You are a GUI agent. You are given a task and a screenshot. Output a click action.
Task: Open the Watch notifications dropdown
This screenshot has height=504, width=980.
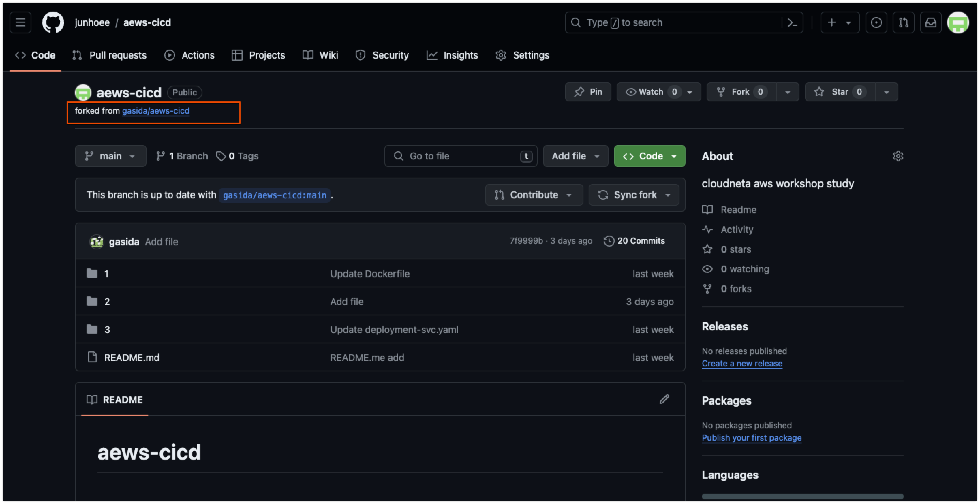tap(659, 92)
